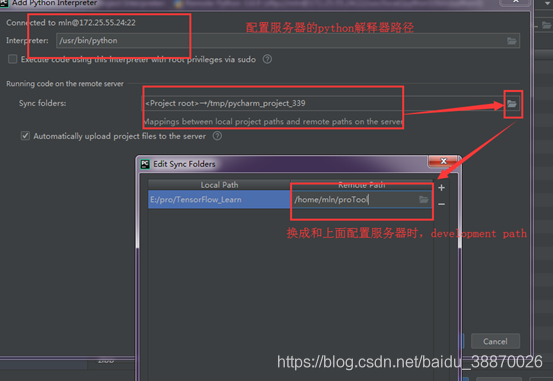553x381 pixels.
Task: Select the E:/pro/TensorFlow_Learn local path row
Action: [x=219, y=200]
